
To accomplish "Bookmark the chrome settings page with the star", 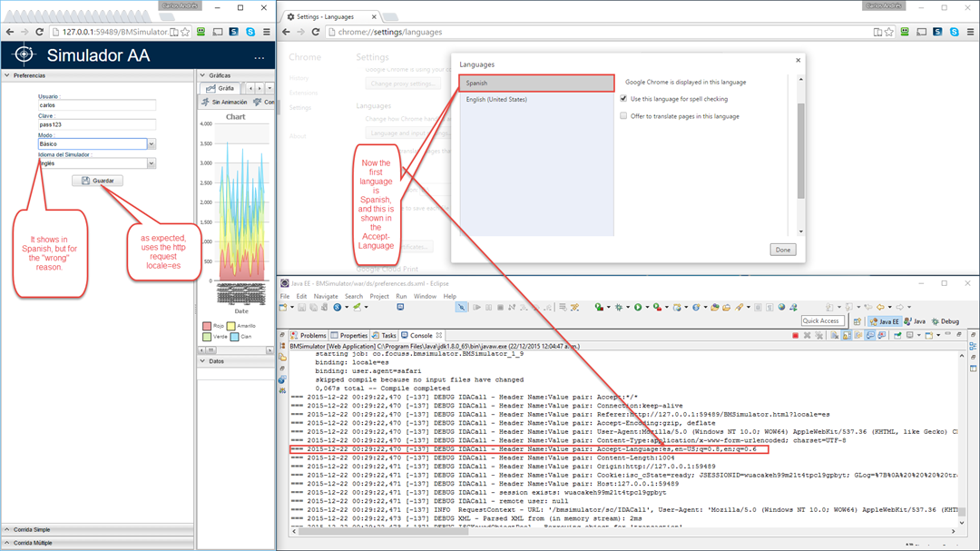I will (x=888, y=32).
